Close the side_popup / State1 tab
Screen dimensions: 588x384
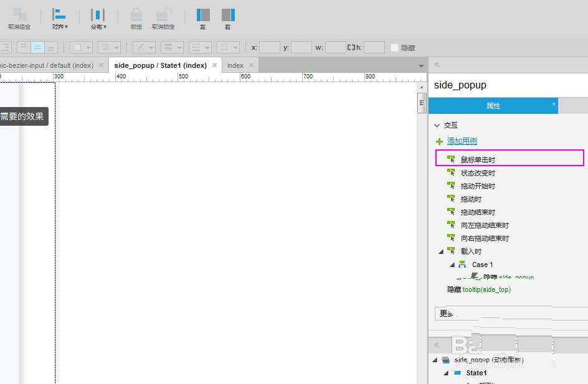[214, 65]
